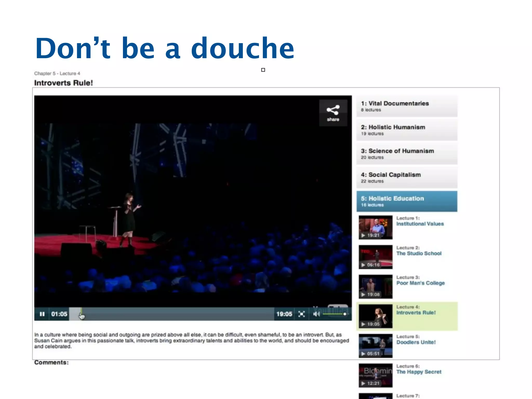This screenshot has height=399, width=532.
Task: Play Lecture 5 thumbnail (05:51)
Action: click(x=376, y=346)
